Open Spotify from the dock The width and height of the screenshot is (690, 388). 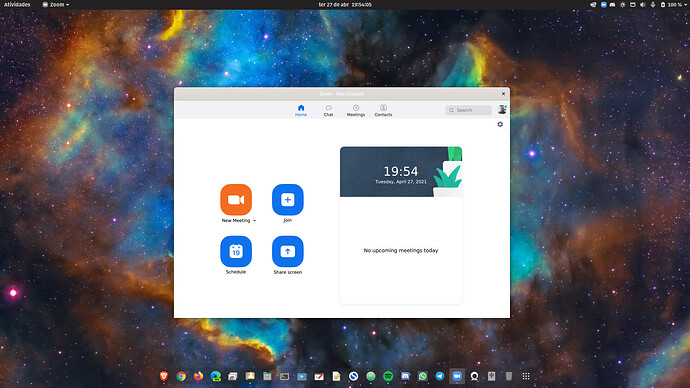(x=388, y=376)
